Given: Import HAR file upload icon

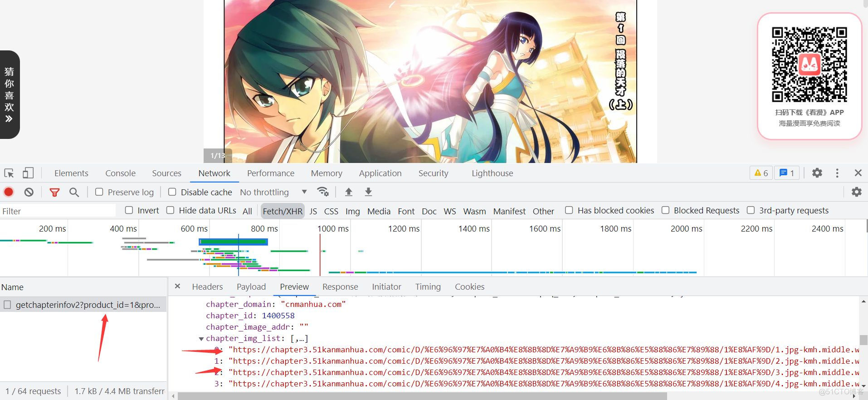Looking at the screenshot, I should (x=348, y=192).
